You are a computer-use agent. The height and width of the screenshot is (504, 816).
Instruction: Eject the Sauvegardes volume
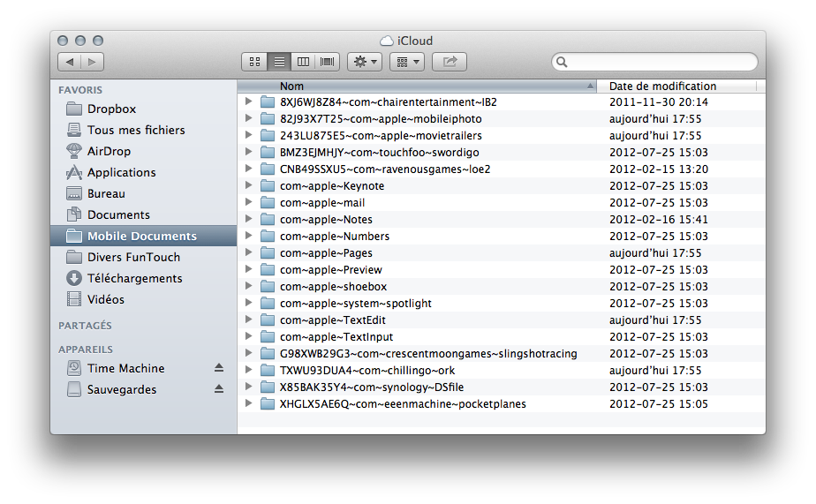(x=219, y=389)
